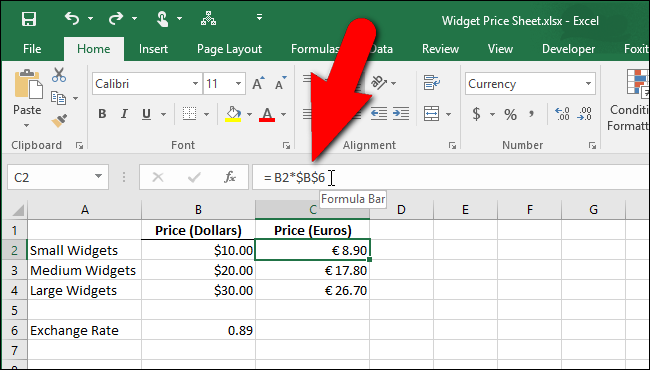Select cell B6 containing 0.89
This screenshot has height=370, width=650.
198,330
